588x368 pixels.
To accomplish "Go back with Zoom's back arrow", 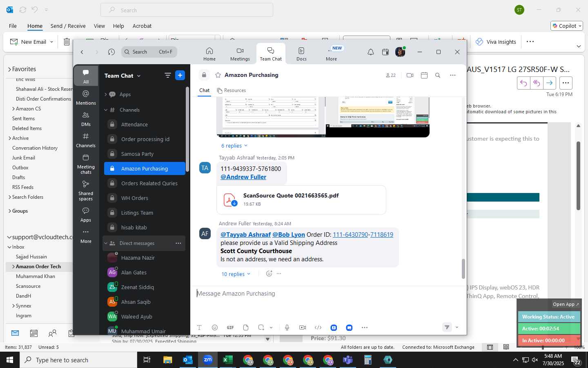I will coord(82,52).
